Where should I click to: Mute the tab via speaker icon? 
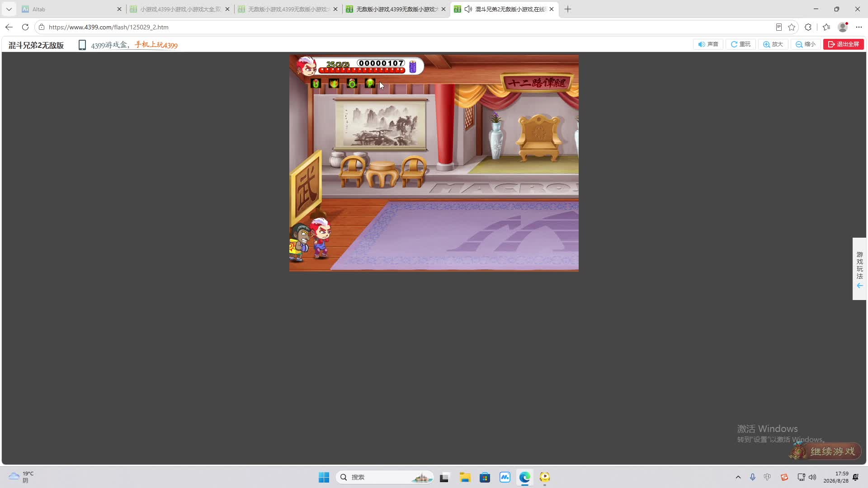tap(468, 9)
